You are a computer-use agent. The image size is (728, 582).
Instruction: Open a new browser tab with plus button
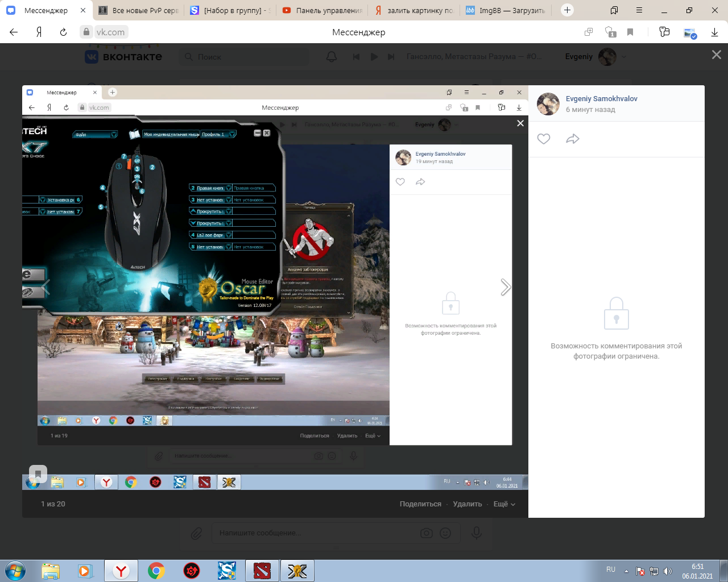coord(567,10)
